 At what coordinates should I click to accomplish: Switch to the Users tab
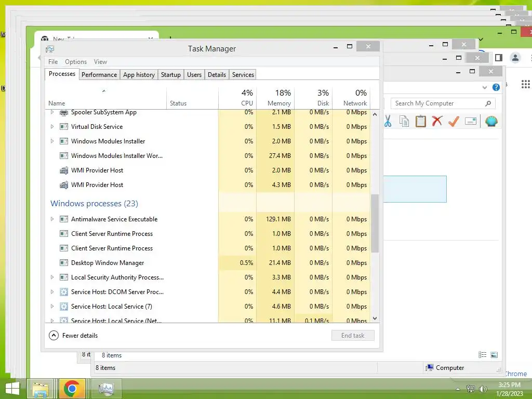coord(194,75)
